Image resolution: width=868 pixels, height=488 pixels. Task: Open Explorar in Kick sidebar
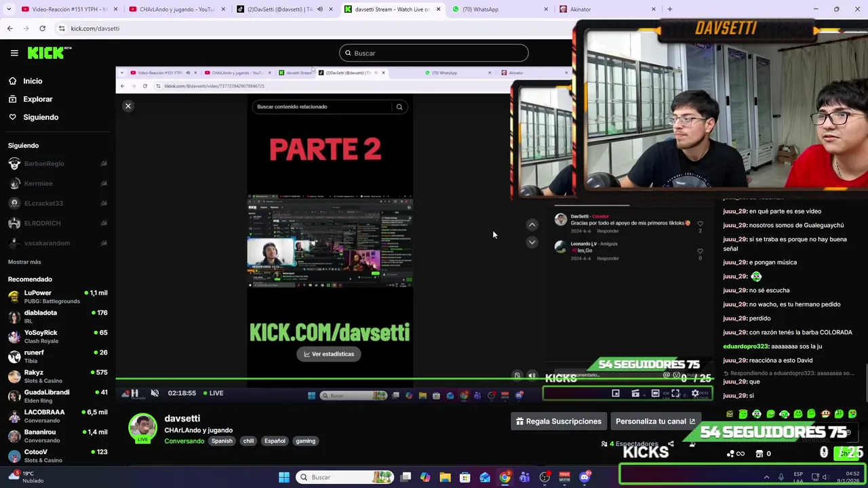[x=37, y=99]
